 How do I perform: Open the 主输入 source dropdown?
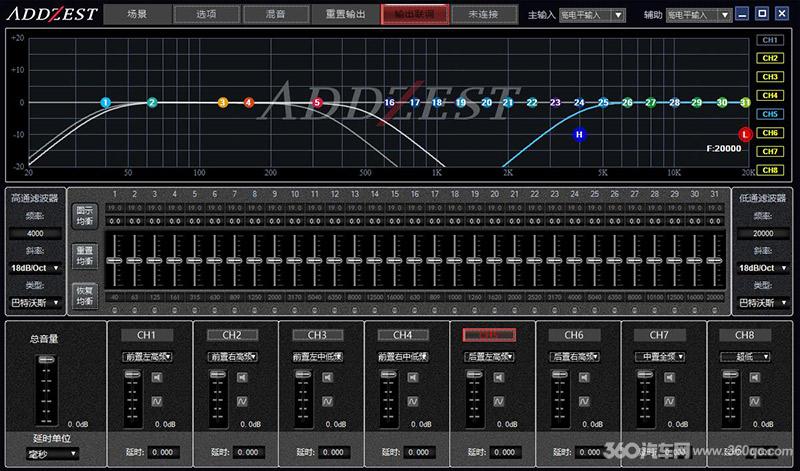click(592, 15)
